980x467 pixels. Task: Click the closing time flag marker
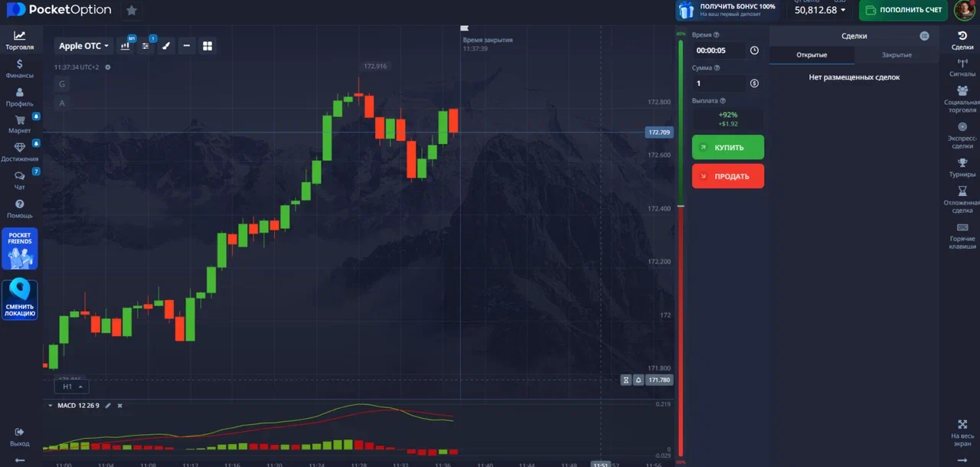pos(465,28)
